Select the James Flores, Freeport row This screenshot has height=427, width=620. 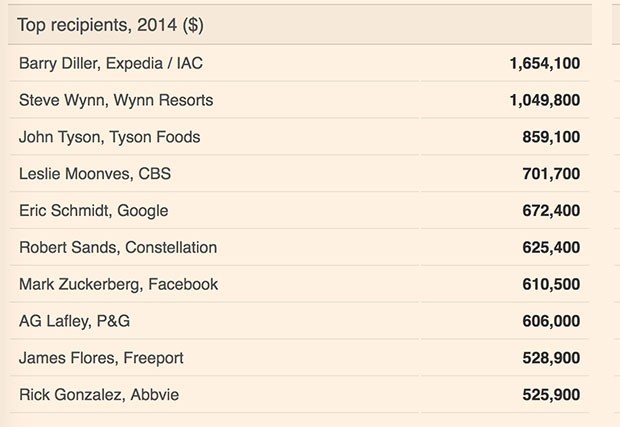click(300, 357)
